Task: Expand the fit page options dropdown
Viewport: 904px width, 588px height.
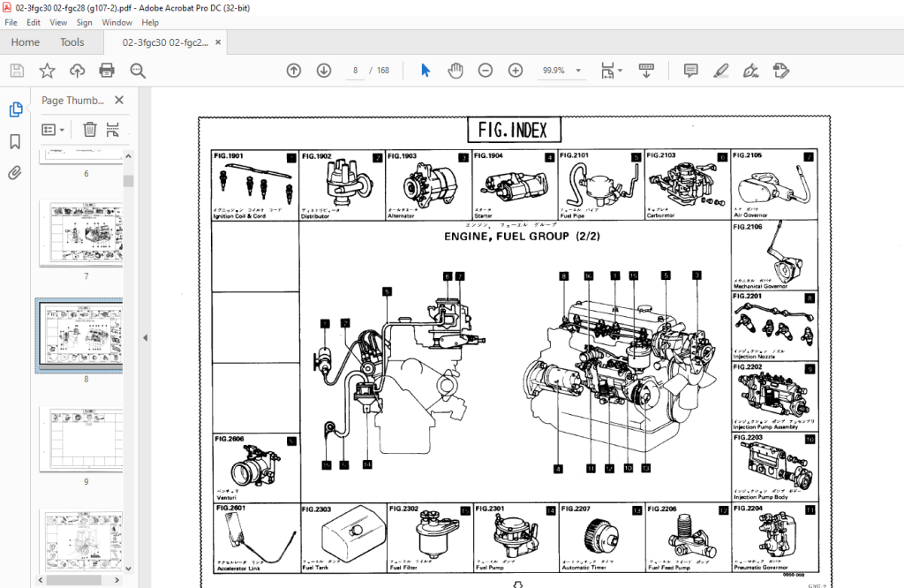Action: coord(611,71)
